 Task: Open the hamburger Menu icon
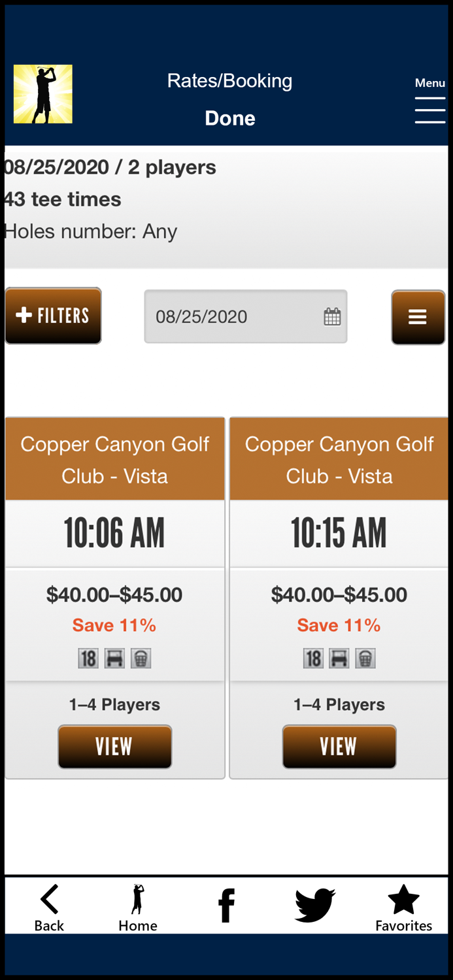click(429, 110)
